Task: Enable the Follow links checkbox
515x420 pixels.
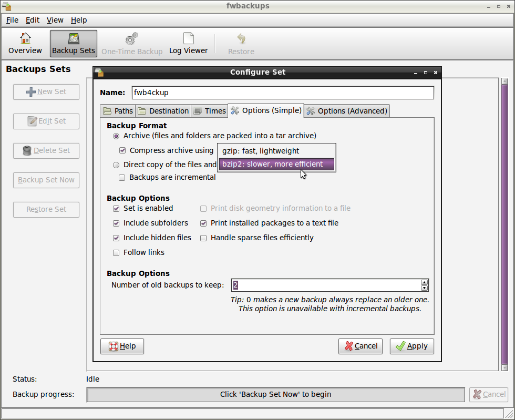Action: [116, 253]
